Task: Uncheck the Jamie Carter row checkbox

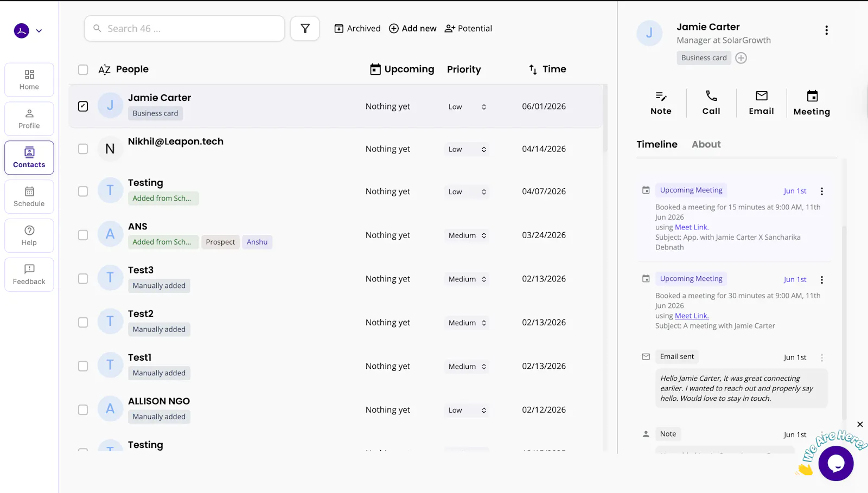Action: [83, 106]
